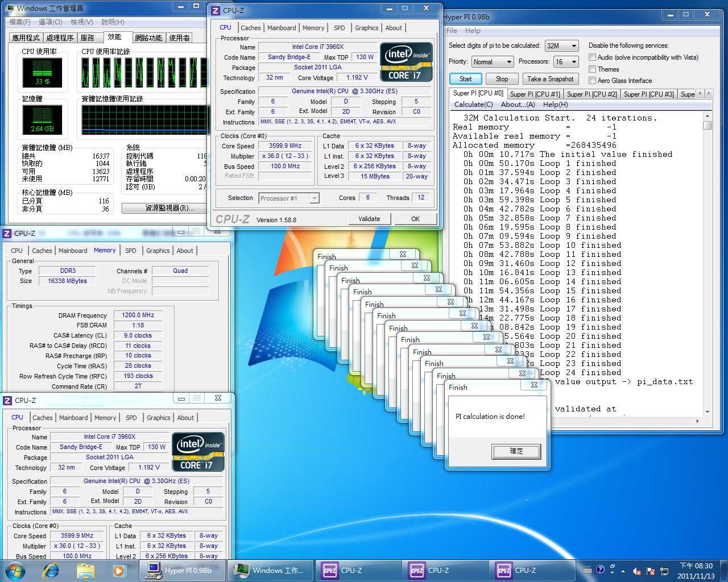728x582 pixels.
Task: Switch to Caches tab in CPU-Z window with Validate
Action: (250, 28)
